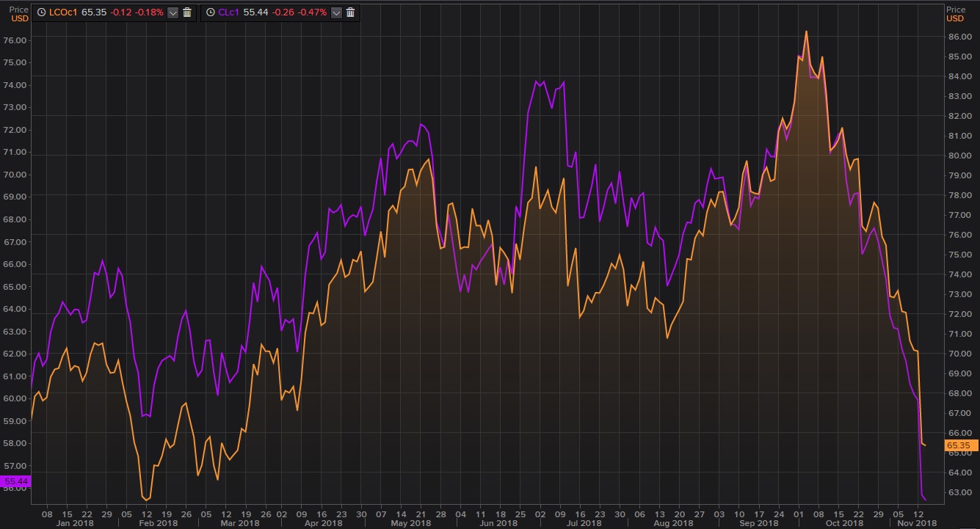Remove the CLc1 series using its trash icon
980x529 pixels.
pyautogui.click(x=350, y=12)
